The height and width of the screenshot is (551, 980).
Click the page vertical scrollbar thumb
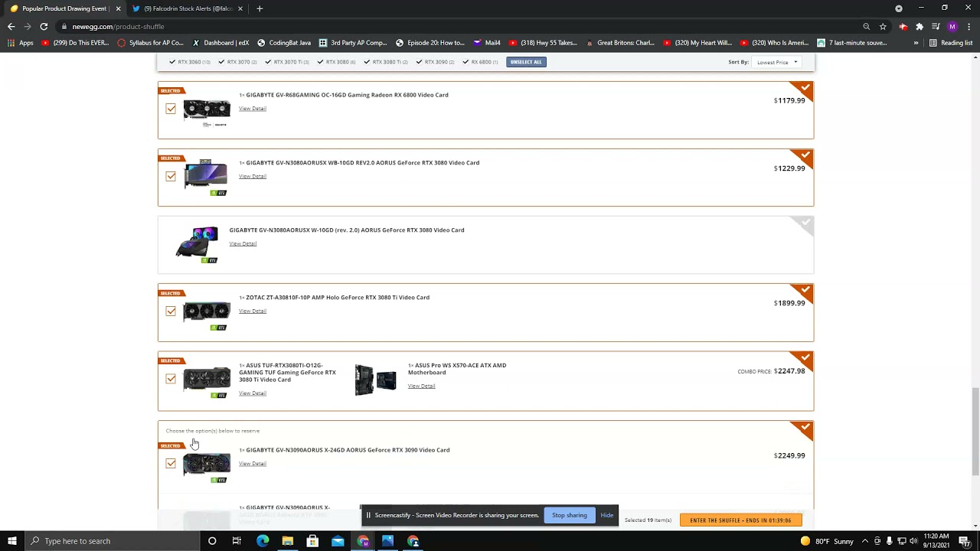(975, 431)
